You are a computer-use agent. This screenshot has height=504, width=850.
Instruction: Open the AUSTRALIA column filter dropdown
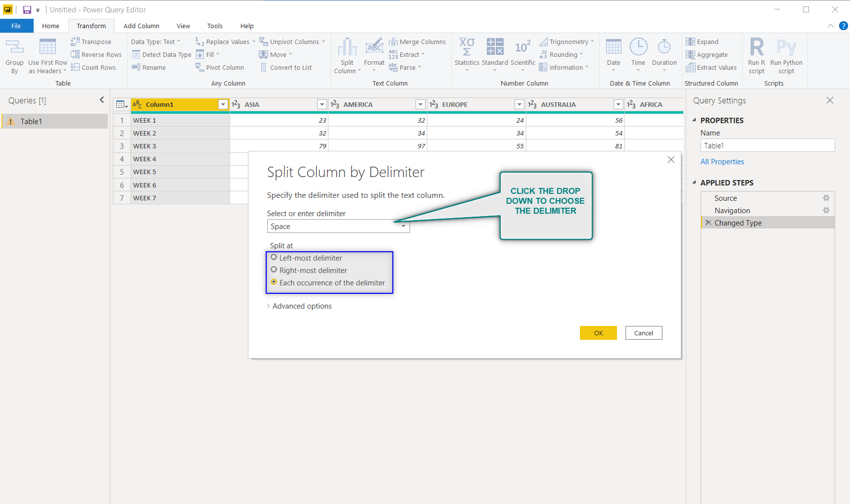(618, 104)
